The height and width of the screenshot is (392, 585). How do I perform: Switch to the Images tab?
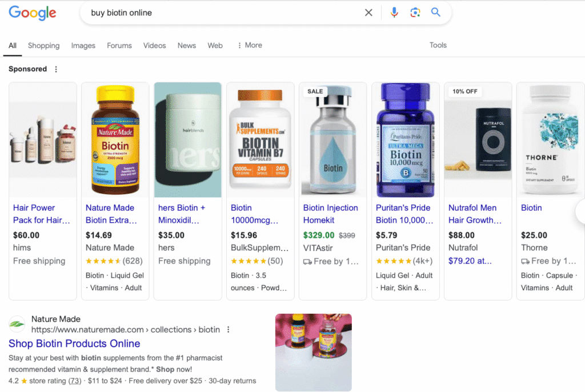[83, 46]
